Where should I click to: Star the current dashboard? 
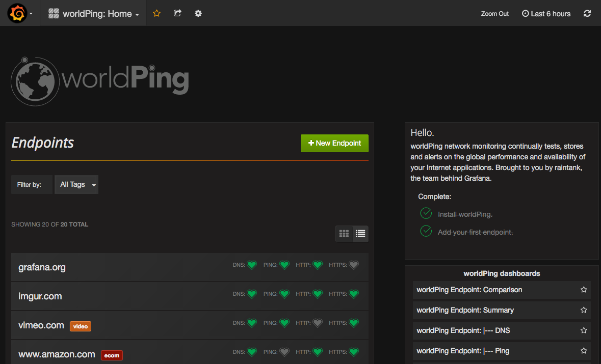point(156,13)
